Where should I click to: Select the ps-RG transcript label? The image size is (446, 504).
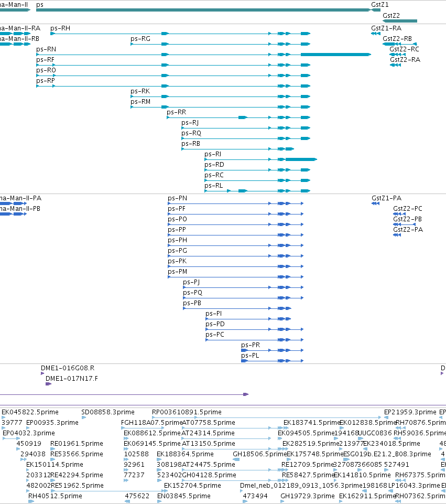(x=140, y=39)
